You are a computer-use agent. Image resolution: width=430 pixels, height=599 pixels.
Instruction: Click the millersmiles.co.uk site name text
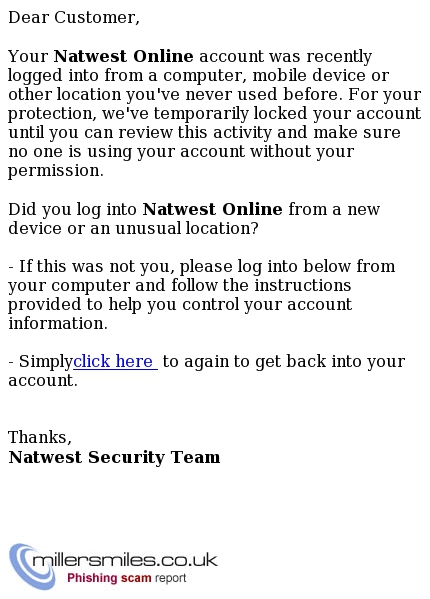tap(125, 560)
